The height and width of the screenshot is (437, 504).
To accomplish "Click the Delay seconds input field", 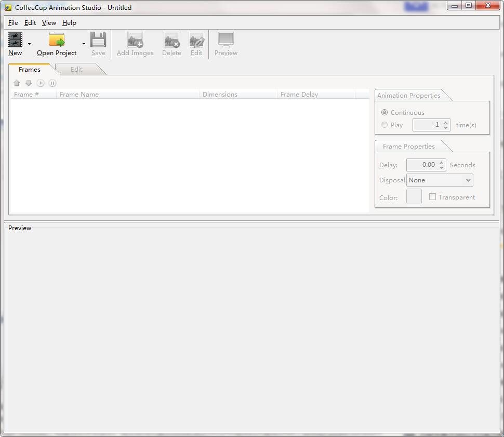I will click(422, 165).
